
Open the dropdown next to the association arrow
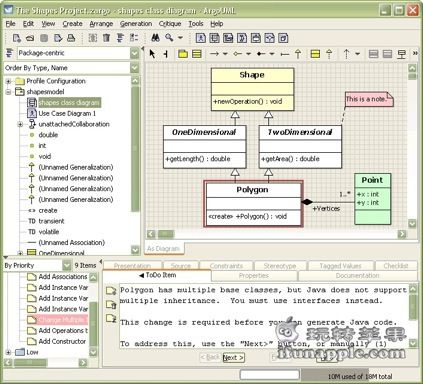pos(225,54)
